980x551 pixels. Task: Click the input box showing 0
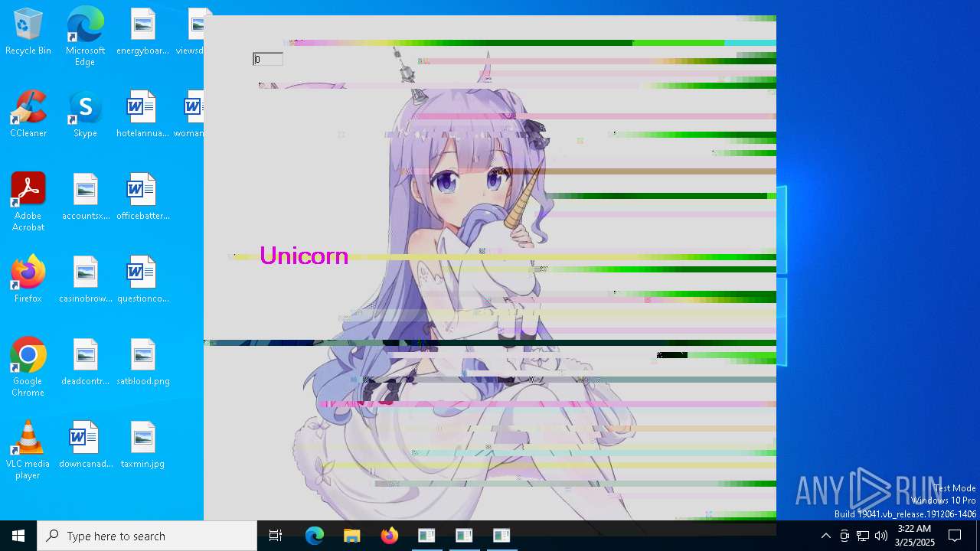point(268,59)
